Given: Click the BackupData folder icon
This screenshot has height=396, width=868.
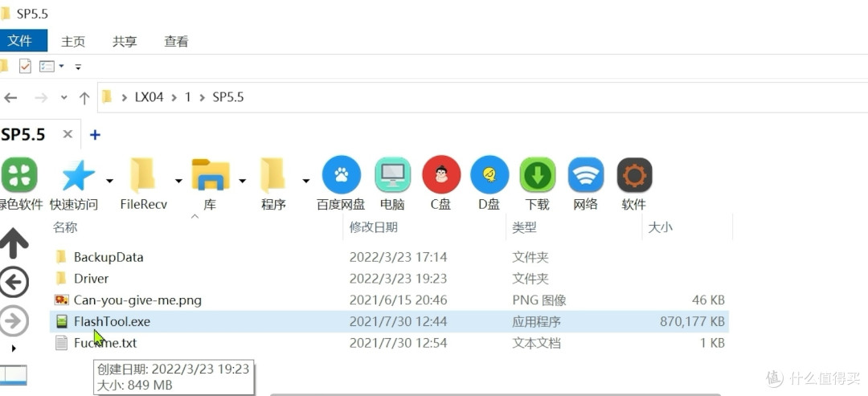Looking at the screenshot, I should (x=61, y=256).
